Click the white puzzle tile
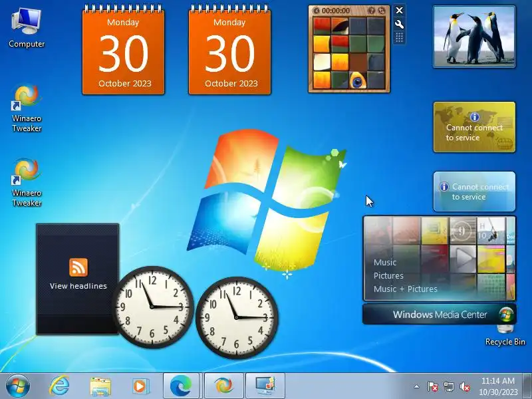Image resolution: width=532 pixels, height=399 pixels. click(x=322, y=62)
